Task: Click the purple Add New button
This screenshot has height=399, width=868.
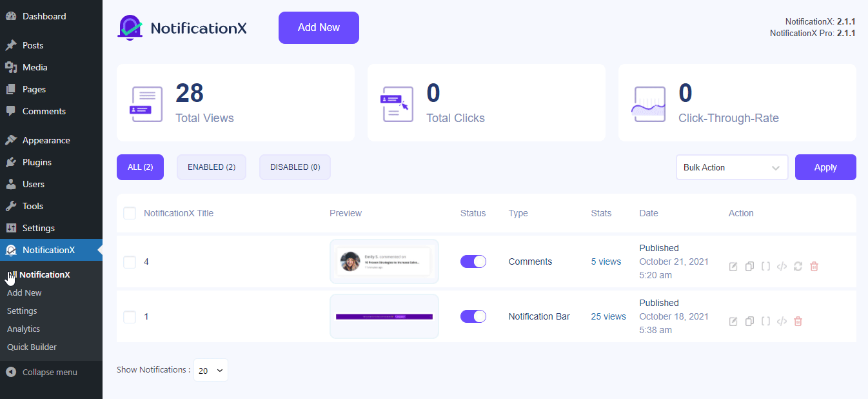Action: (x=319, y=28)
